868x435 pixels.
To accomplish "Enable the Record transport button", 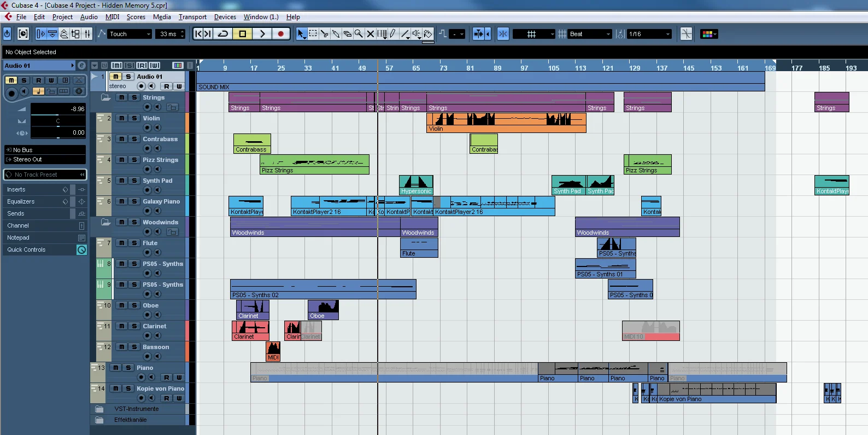I will click(281, 34).
